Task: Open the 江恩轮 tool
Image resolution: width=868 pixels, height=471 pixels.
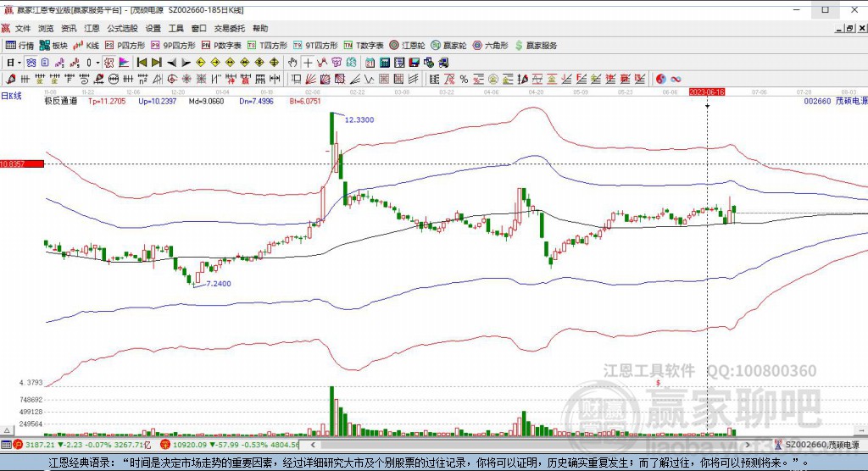Action: tap(407, 46)
